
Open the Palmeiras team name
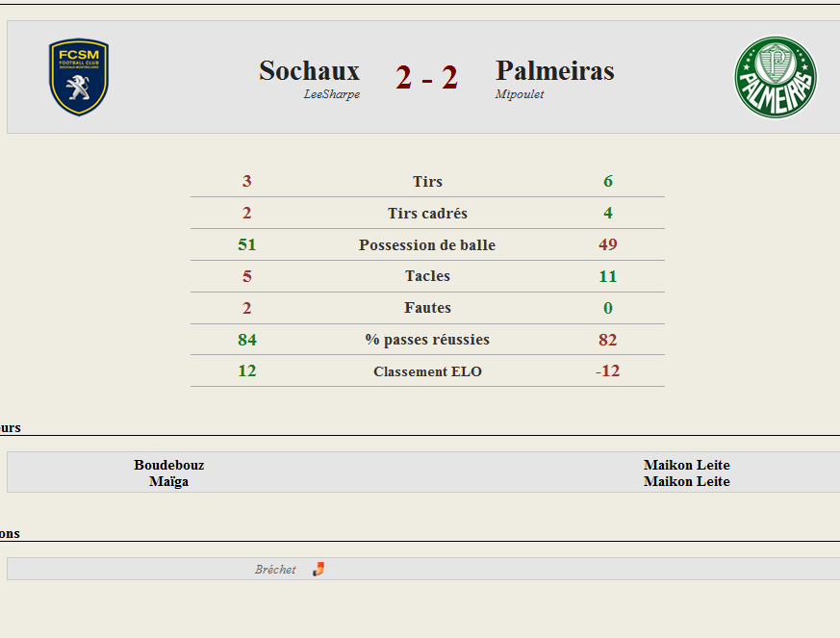point(555,70)
